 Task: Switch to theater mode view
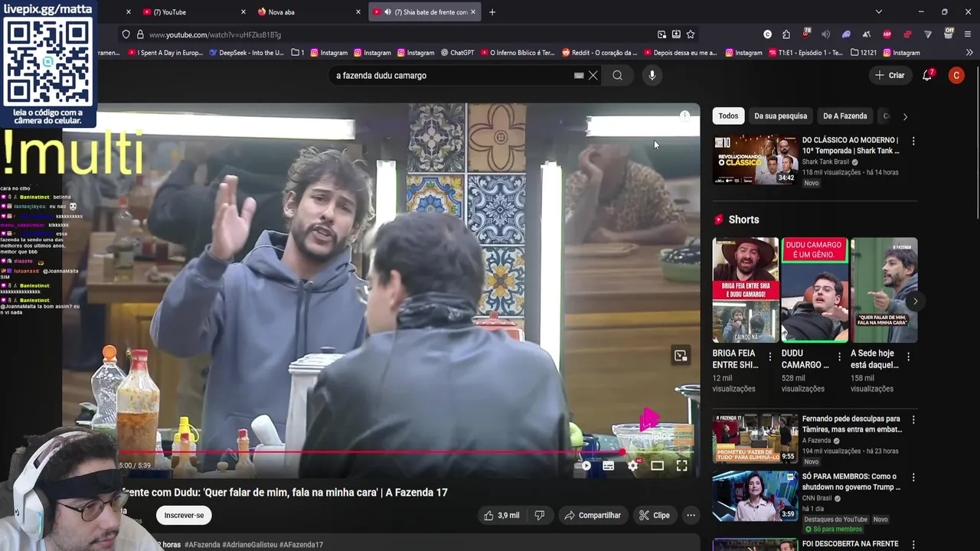(x=657, y=465)
